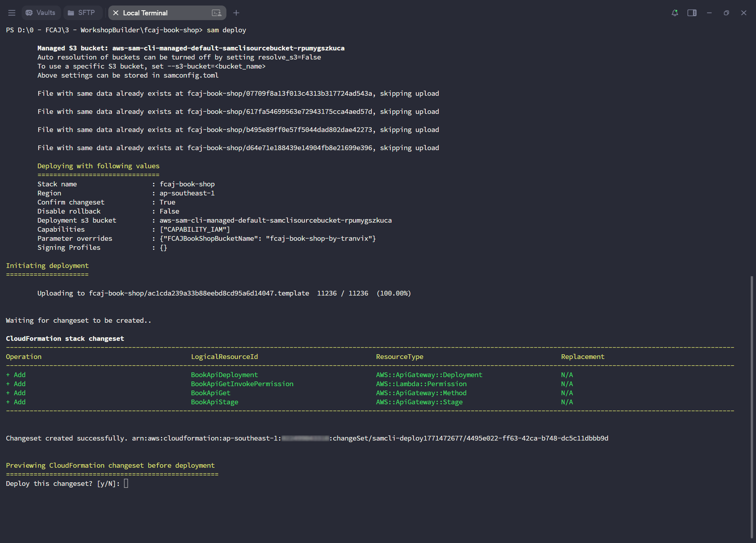756x543 pixels.
Task: Click BookApiGetInvokePermission resource id
Action: (242, 384)
